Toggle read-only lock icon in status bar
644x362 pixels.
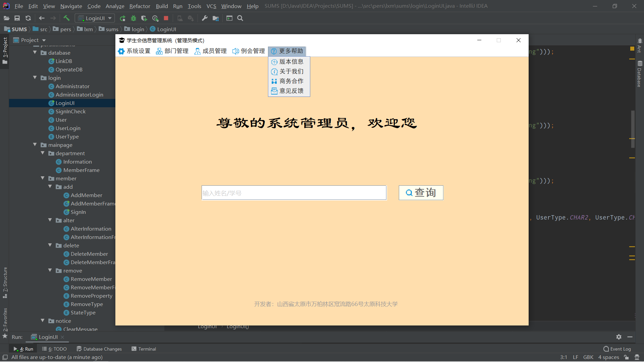(x=626, y=357)
